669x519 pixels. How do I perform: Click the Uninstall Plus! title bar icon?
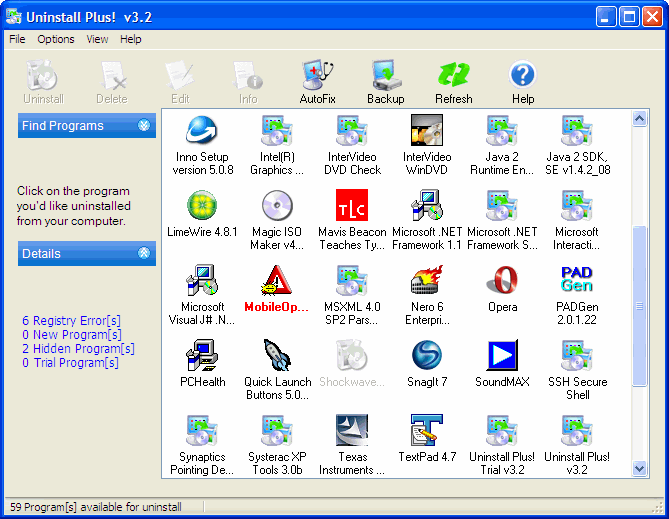pyautogui.click(x=14, y=16)
